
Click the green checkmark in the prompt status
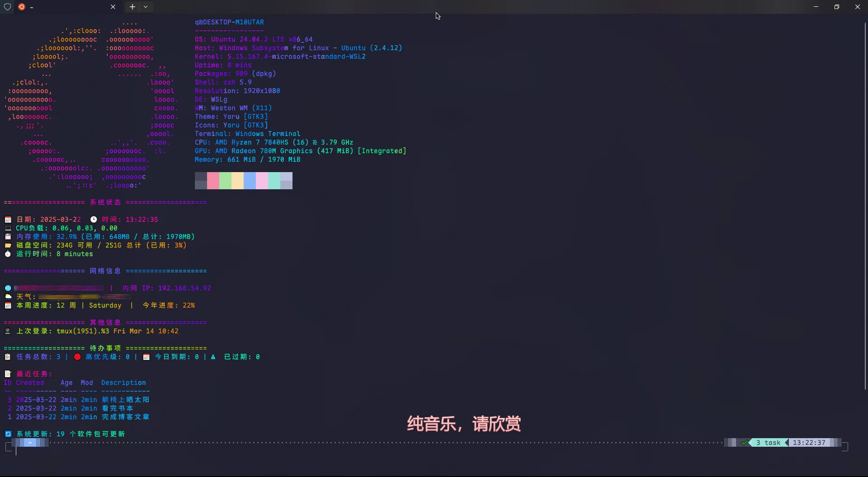[x=744, y=443]
